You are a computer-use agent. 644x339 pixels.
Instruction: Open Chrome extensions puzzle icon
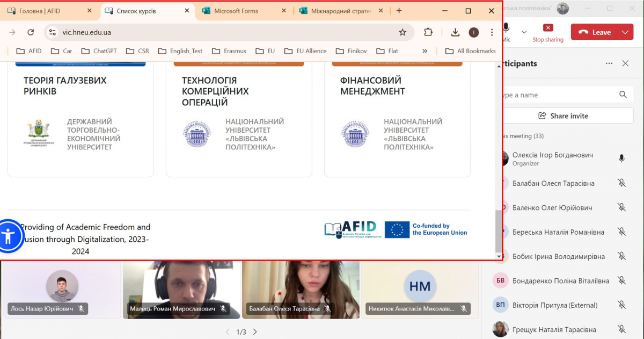point(428,32)
